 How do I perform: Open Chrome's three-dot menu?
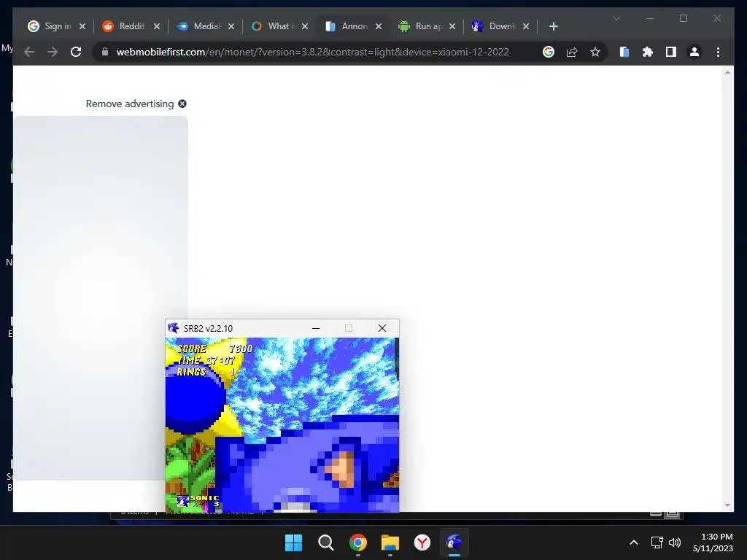[718, 52]
